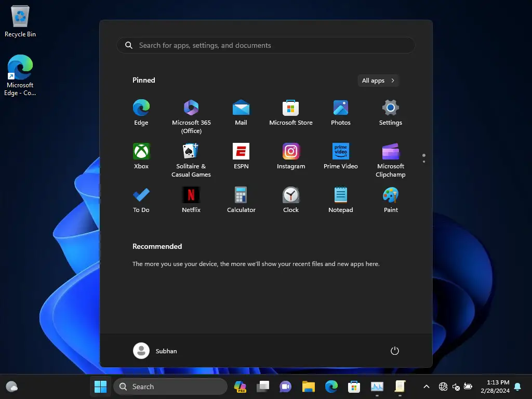
Task: Click the Start menu search field
Action: [265, 45]
